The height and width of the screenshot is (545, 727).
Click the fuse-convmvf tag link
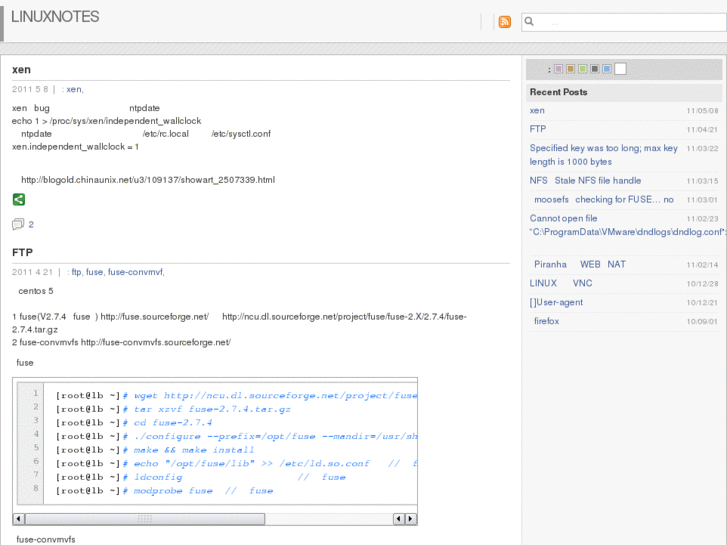[x=135, y=272]
